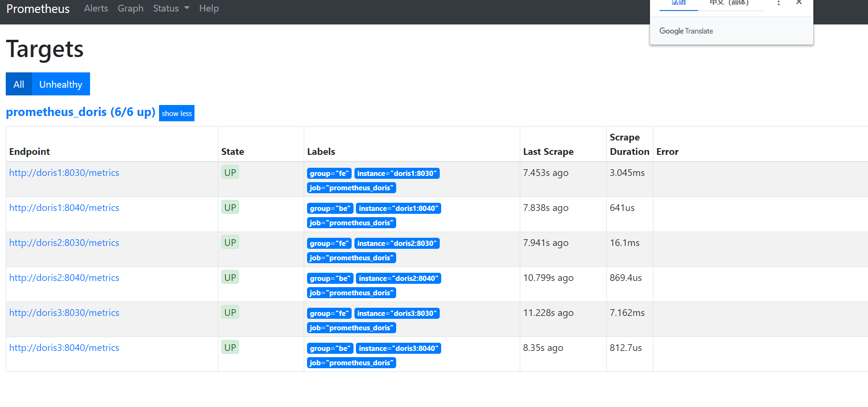Select the instance="doris1:8040" label badge
The image size is (868, 407).
(399, 209)
